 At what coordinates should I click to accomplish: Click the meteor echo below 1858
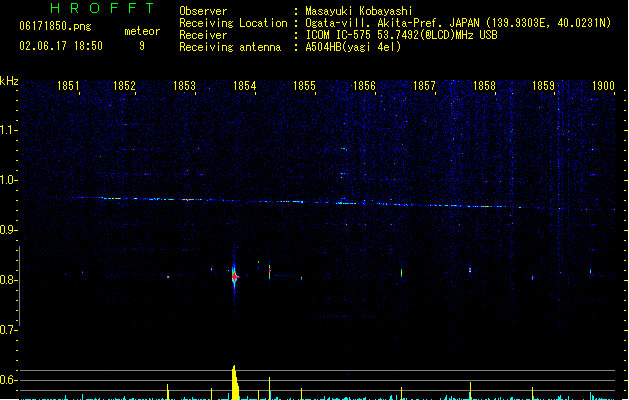point(470,270)
